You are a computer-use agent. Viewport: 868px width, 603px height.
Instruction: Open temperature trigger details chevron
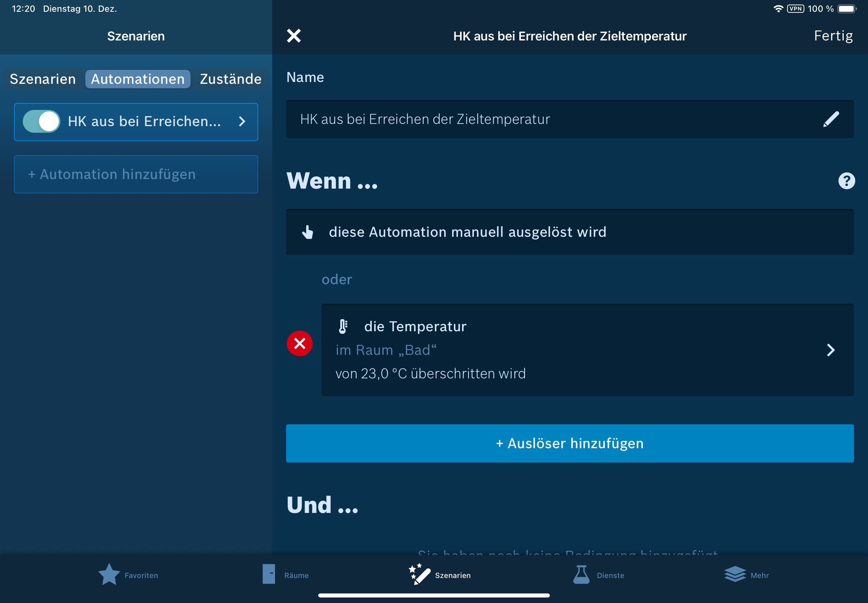tap(830, 350)
